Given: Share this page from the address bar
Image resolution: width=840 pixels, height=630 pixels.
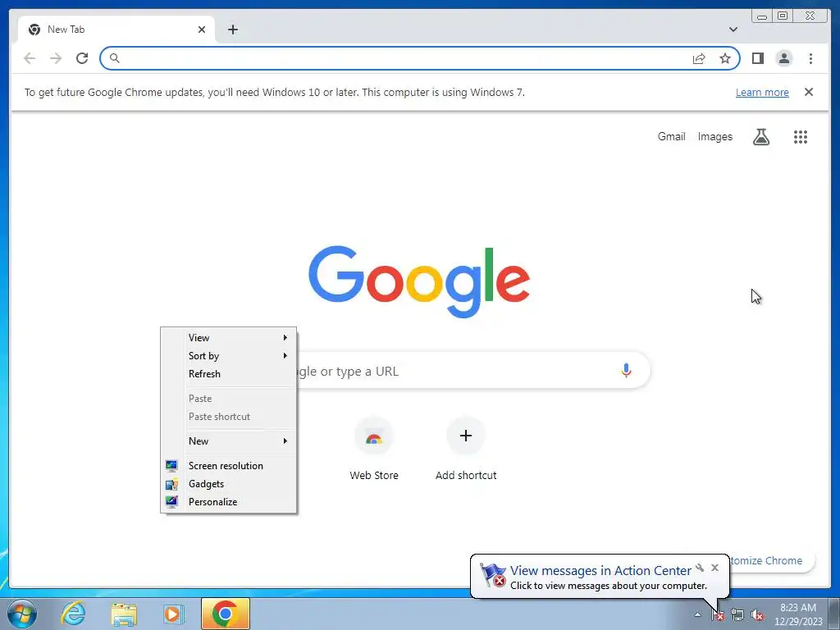Looking at the screenshot, I should (699, 58).
